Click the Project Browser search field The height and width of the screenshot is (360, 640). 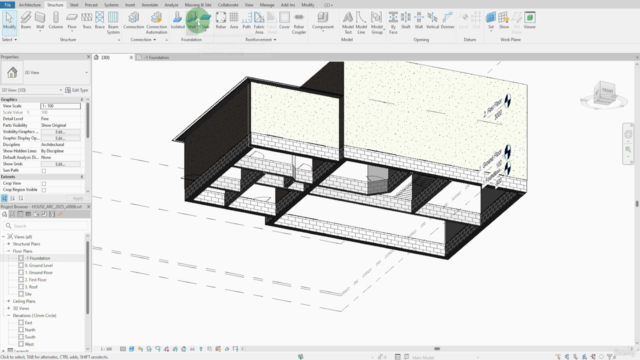click(46, 226)
